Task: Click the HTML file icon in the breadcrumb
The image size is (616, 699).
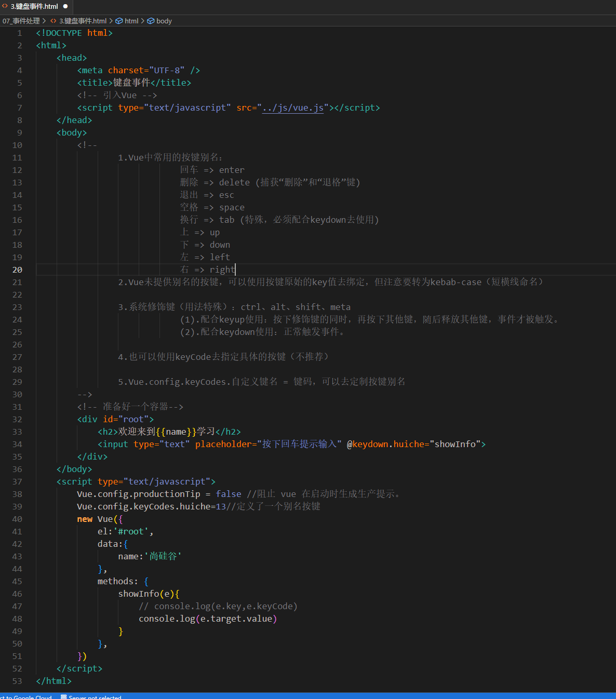Action: point(53,21)
